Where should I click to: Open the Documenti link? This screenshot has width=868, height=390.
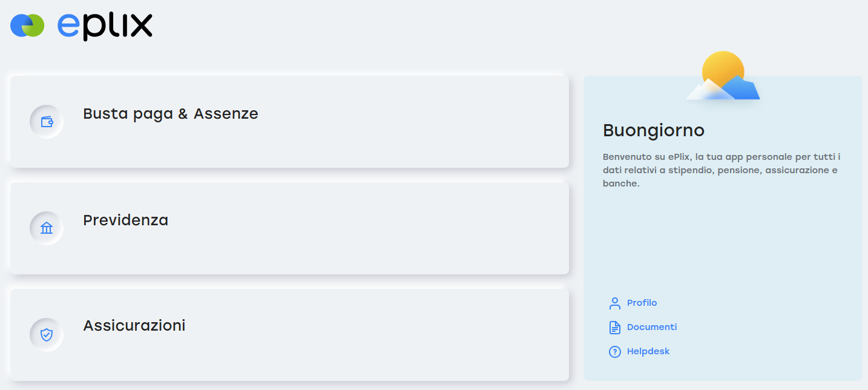(x=652, y=327)
